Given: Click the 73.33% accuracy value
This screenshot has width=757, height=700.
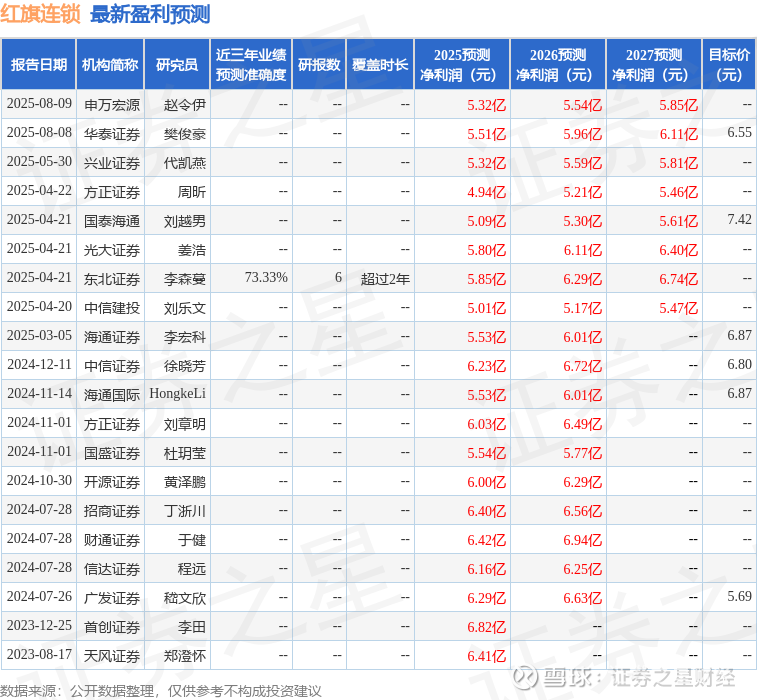Looking at the screenshot, I should (266, 277).
